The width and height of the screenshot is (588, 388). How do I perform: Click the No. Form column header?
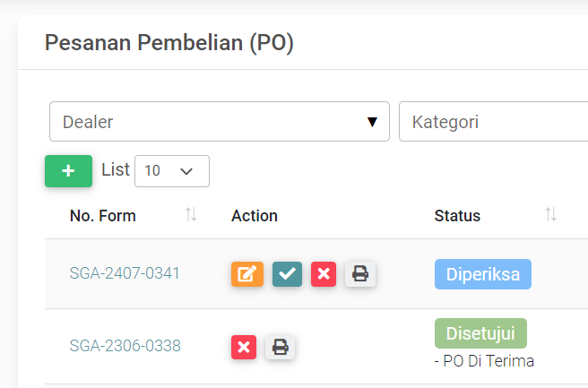(103, 216)
